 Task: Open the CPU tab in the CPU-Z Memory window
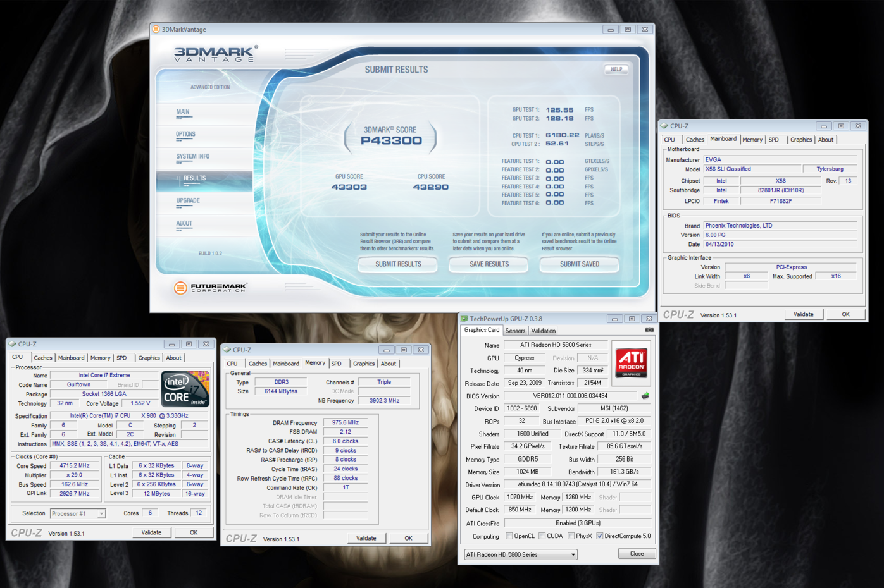(x=232, y=364)
